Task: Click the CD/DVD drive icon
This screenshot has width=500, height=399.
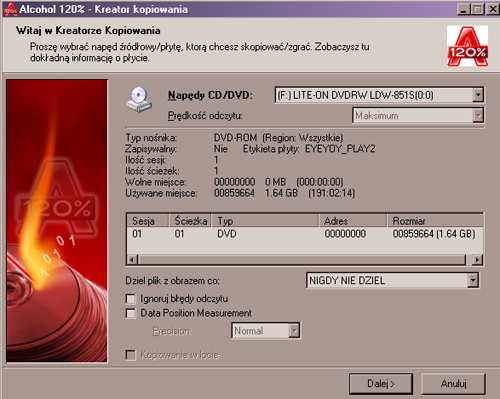Action: pyautogui.click(x=139, y=99)
